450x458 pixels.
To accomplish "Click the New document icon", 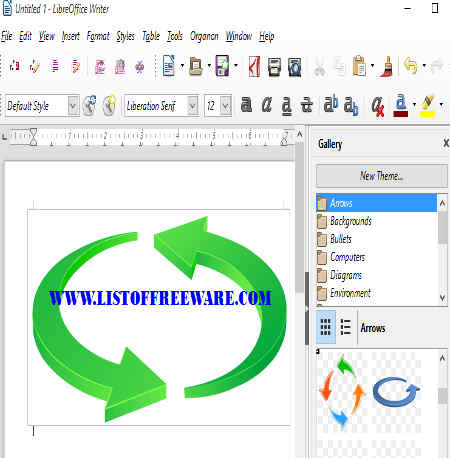I will pos(169,65).
